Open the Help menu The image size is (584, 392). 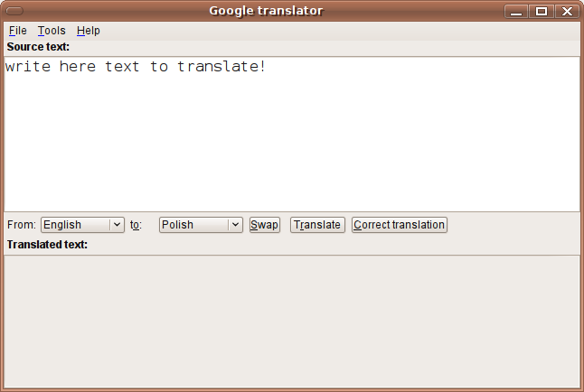(88, 31)
